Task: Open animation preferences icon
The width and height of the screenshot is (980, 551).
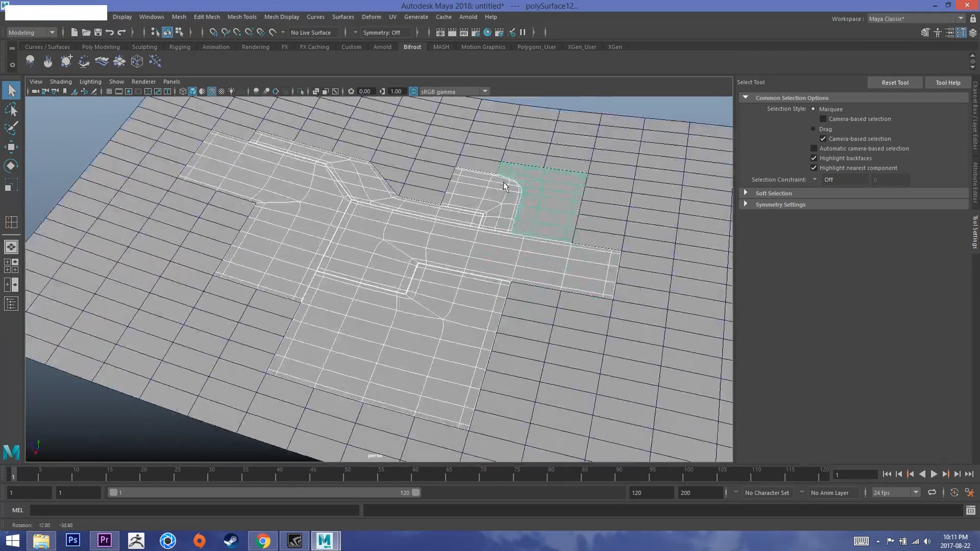Action: click(969, 493)
